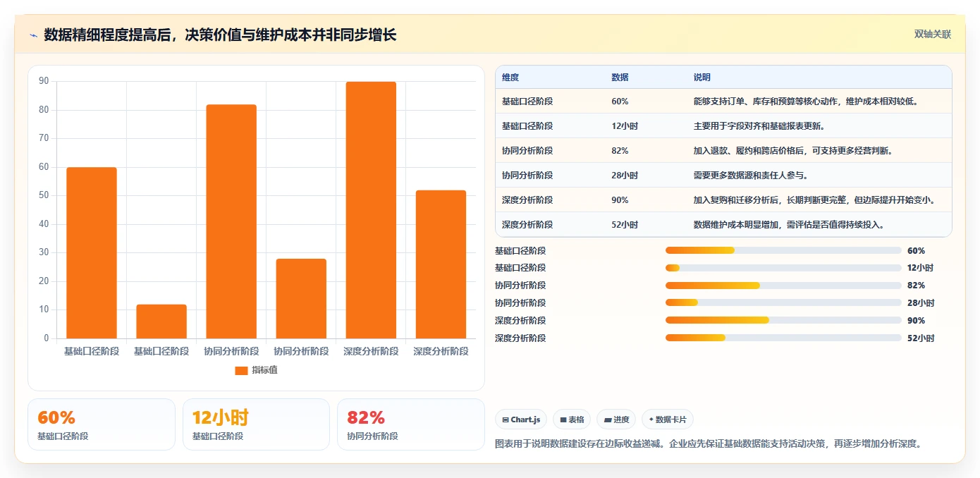Image resolution: width=980 pixels, height=478 pixels.
Task: Click the 说明 column header
Action: pyautogui.click(x=702, y=78)
